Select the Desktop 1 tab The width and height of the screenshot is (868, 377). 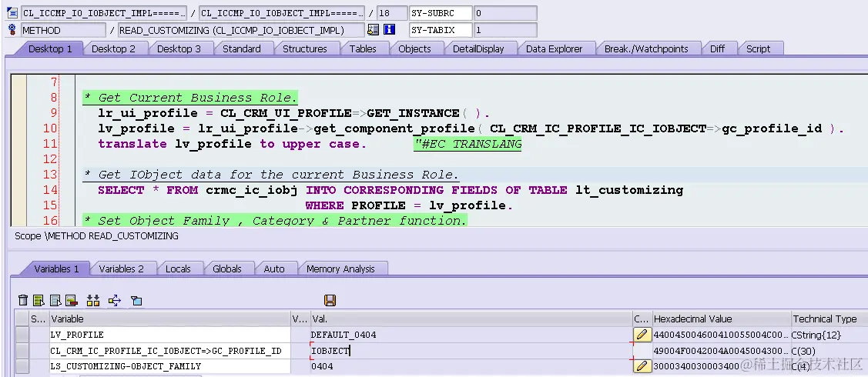50,48
